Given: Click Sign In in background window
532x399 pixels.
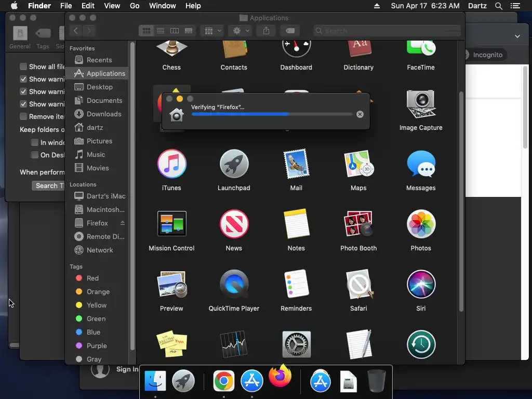Looking at the screenshot, I should pyautogui.click(x=127, y=369).
